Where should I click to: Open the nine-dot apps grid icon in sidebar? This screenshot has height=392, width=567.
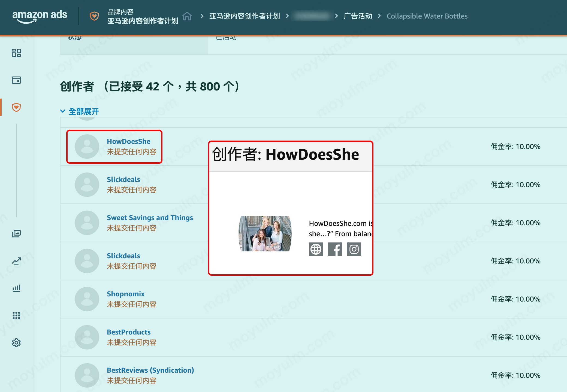[x=16, y=315]
